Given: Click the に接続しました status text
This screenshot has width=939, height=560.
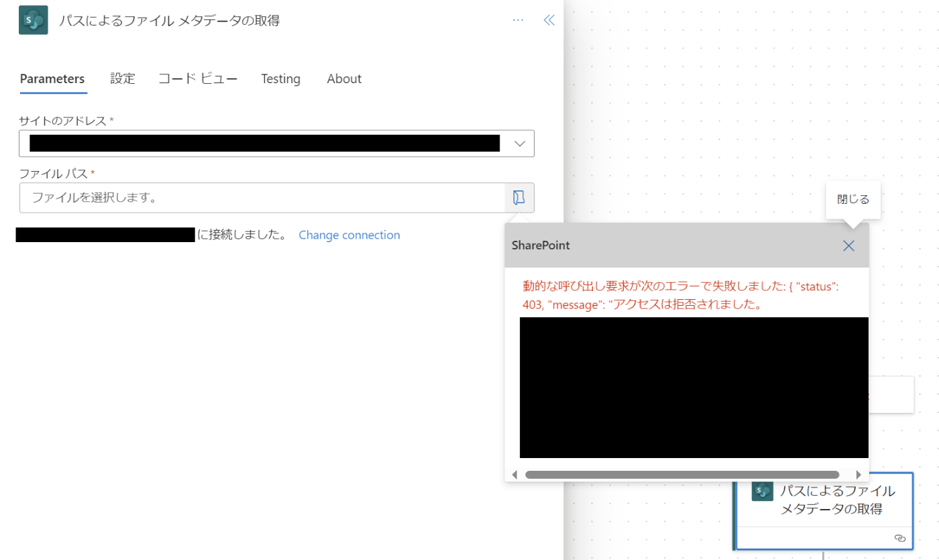Looking at the screenshot, I should coord(241,235).
